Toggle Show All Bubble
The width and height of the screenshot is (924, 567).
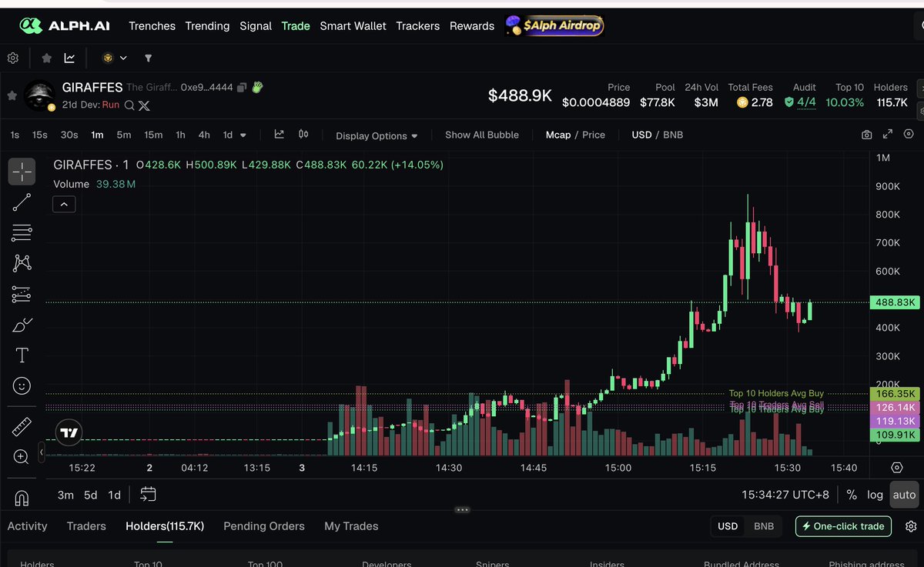pyautogui.click(x=482, y=135)
